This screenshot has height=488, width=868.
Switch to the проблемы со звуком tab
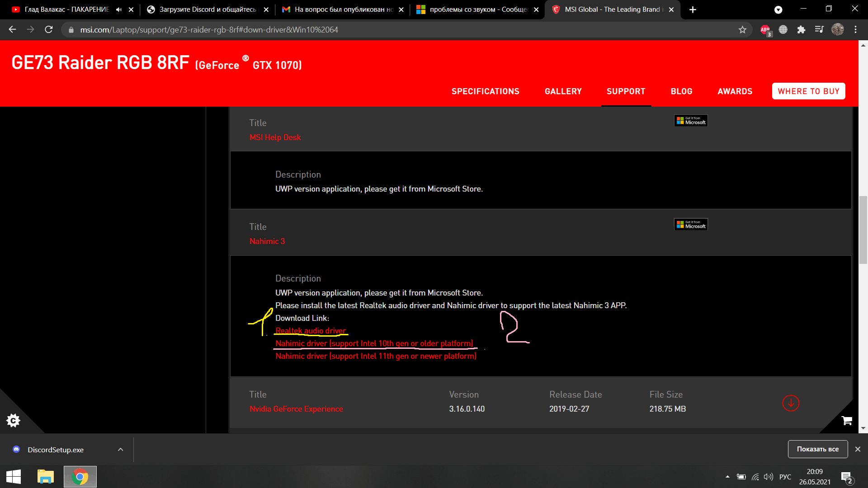[478, 9]
